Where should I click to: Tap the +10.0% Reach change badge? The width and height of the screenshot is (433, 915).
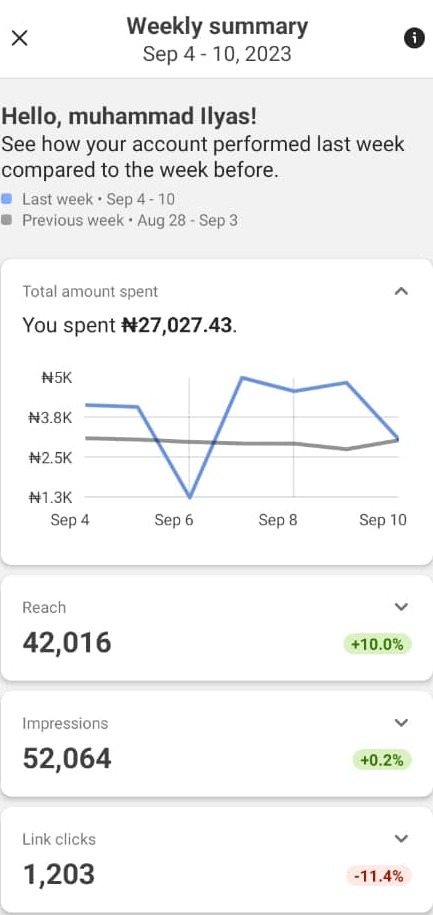coord(378,644)
